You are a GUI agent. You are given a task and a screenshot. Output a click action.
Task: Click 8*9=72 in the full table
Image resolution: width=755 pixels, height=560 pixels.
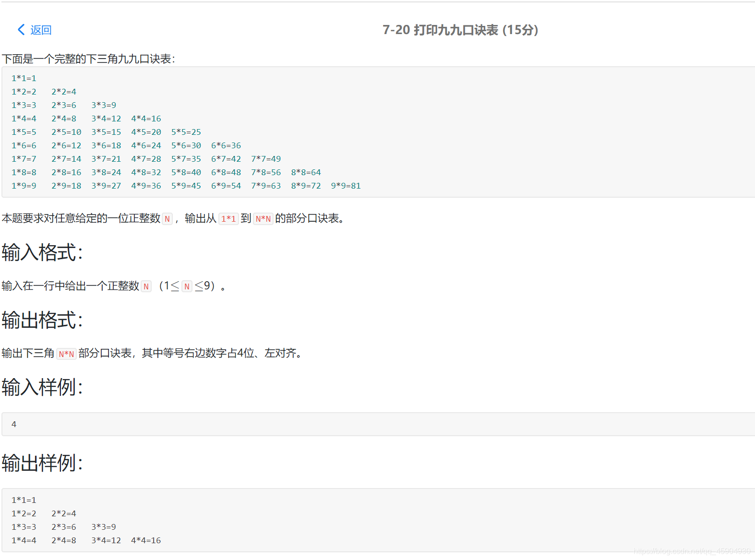click(306, 186)
